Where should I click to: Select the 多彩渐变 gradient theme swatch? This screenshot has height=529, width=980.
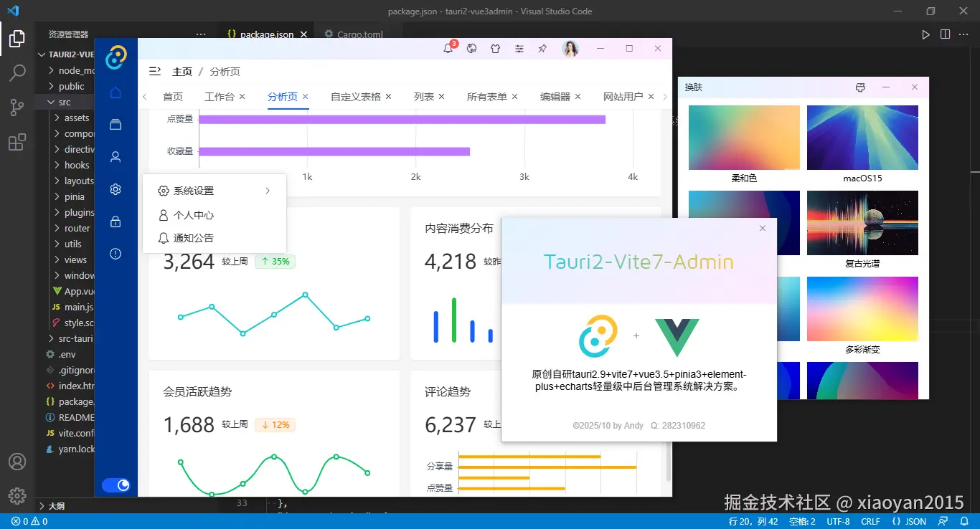point(862,308)
